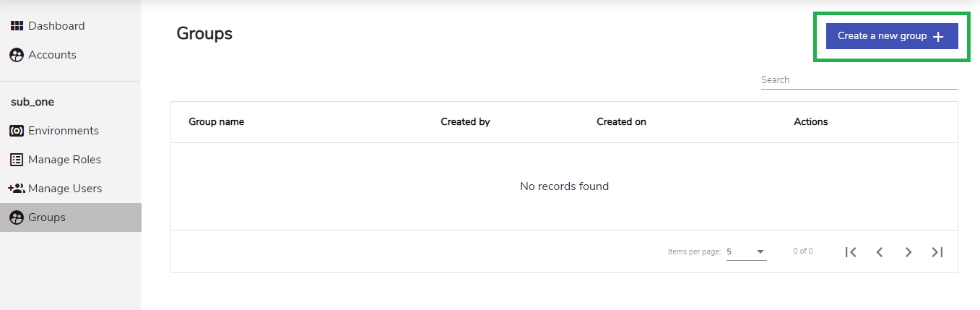
Task: Click Create a new group button
Action: click(x=892, y=36)
